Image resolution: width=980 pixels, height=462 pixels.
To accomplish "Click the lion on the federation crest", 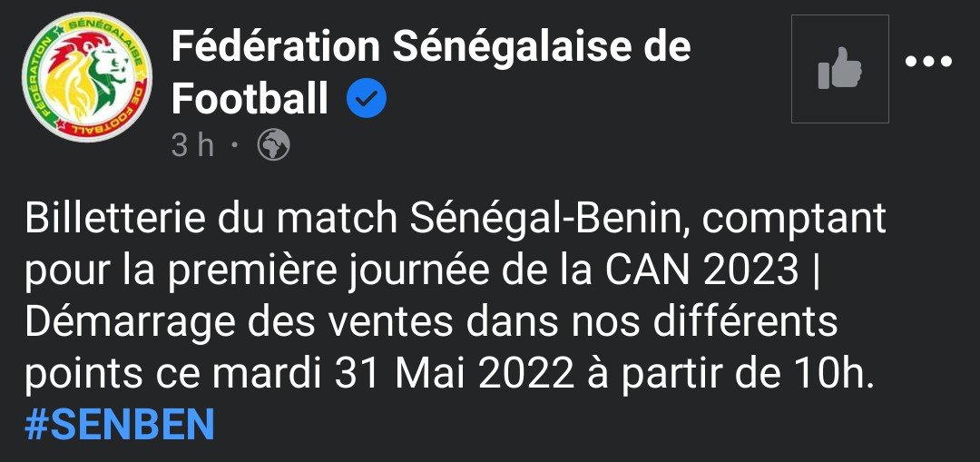I will pyautogui.click(x=91, y=74).
